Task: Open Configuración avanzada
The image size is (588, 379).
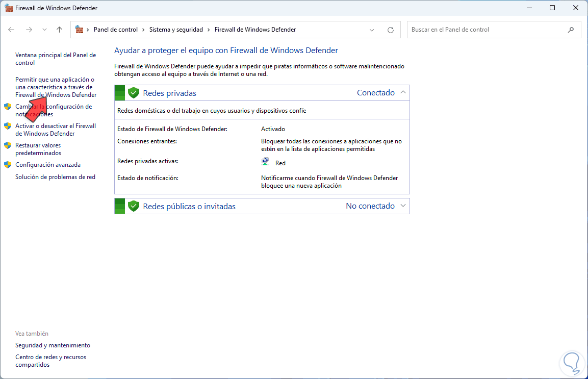Action: [47, 165]
